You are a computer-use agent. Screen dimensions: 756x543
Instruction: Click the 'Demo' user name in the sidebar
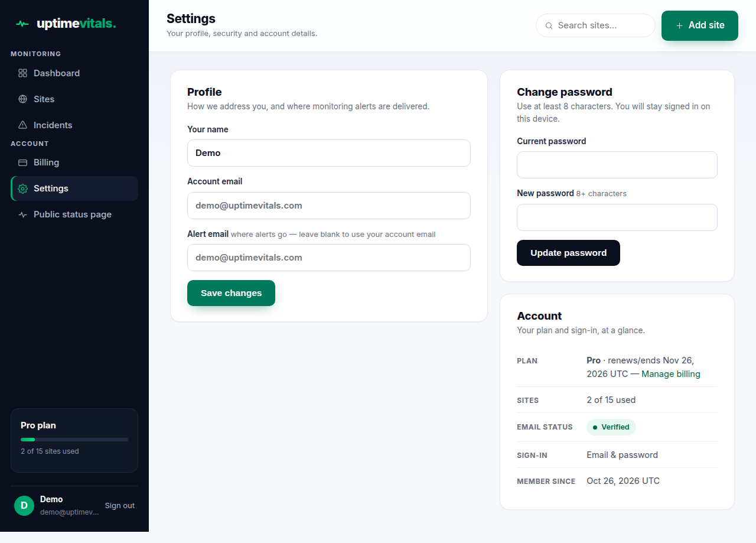[x=51, y=499]
